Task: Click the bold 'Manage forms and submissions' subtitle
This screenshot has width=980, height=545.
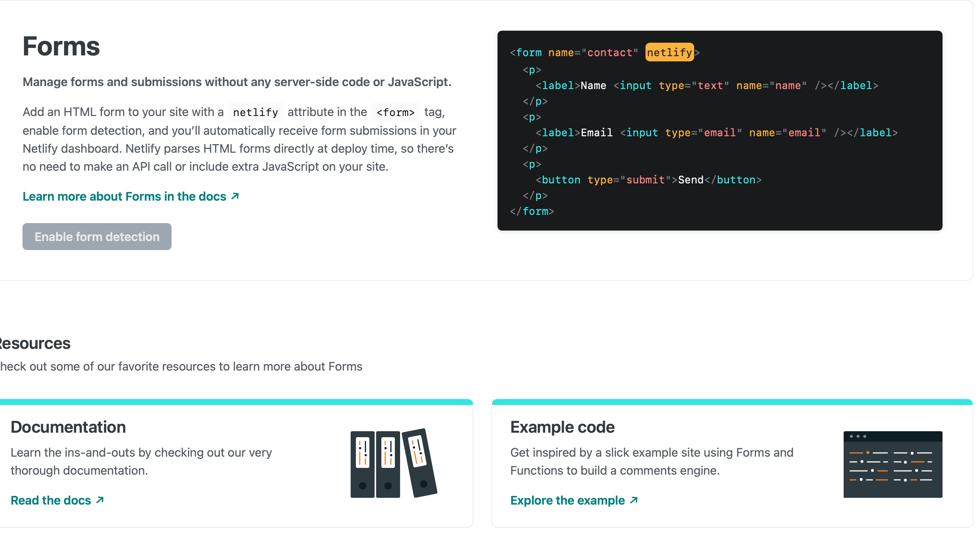Action: [x=237, y=82]
